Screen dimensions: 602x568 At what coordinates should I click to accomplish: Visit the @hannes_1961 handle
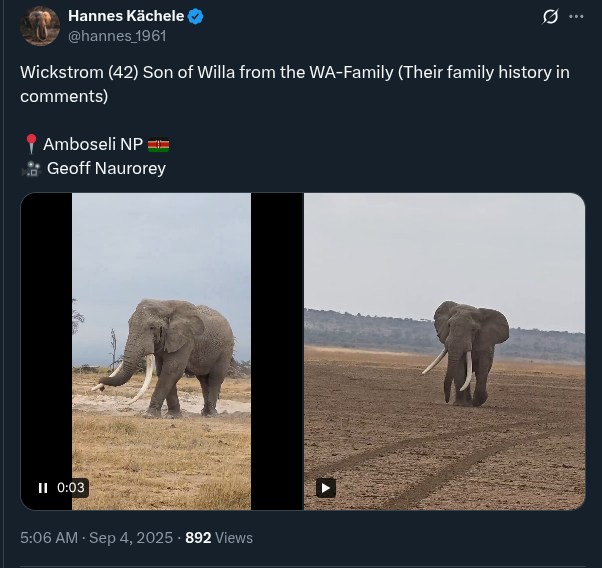click(116, 36)
